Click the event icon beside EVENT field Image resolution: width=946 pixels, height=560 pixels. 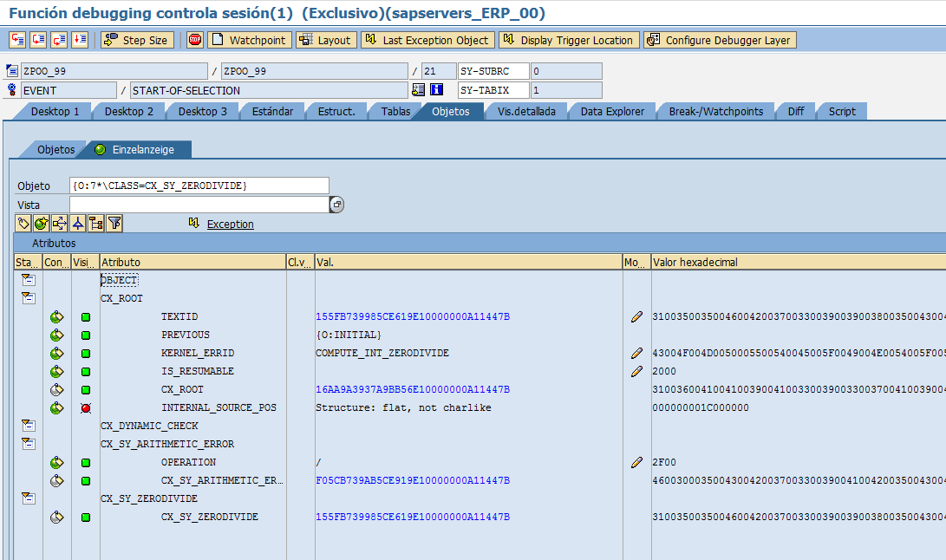pos(12,90)
